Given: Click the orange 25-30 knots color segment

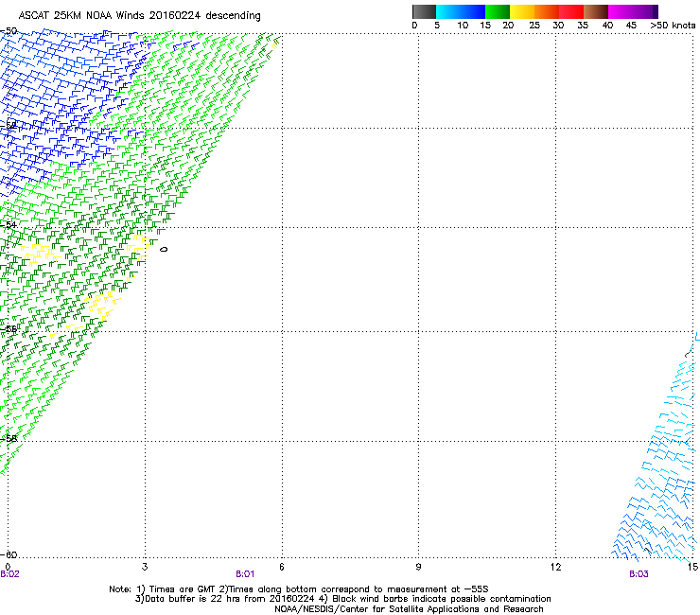Looking at the screenshot, I should [x=547, y=11].
